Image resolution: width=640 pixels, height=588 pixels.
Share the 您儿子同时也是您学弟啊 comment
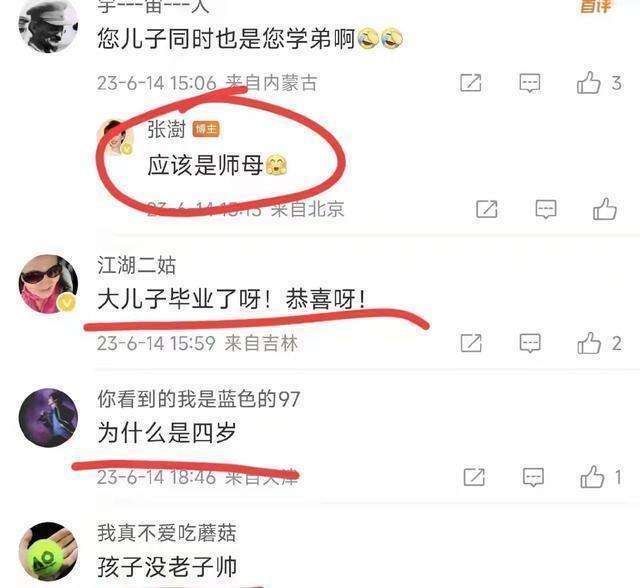(x=471, y=83)
